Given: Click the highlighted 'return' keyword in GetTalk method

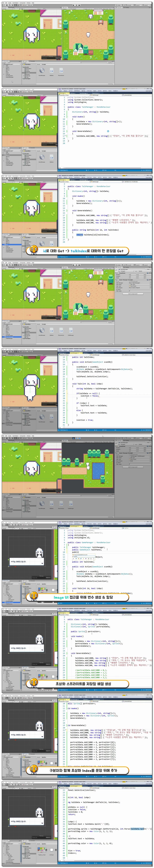Looking at the screenshot, I should (x=79, y=235).
